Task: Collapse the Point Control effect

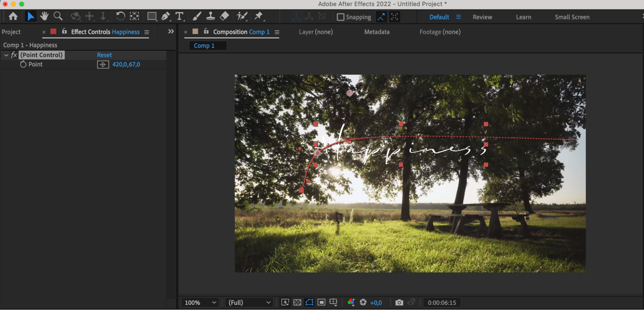Action: point(6,55)
